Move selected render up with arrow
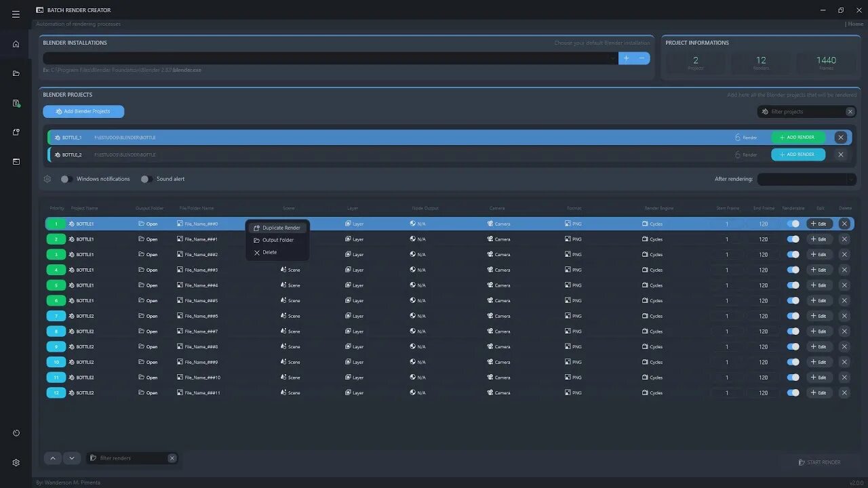The image size is (868, 488). [x=53, y=458]
